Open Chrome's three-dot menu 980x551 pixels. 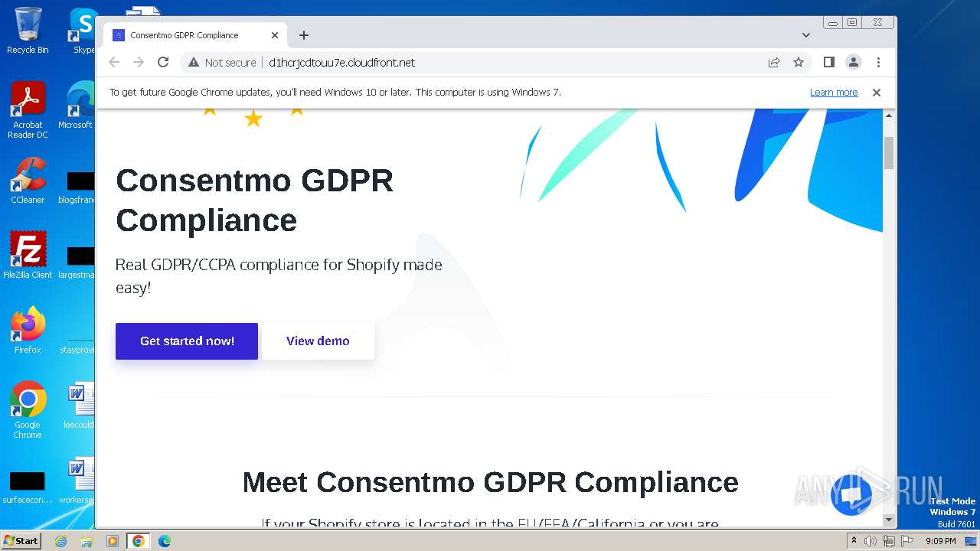coord(878,63)
